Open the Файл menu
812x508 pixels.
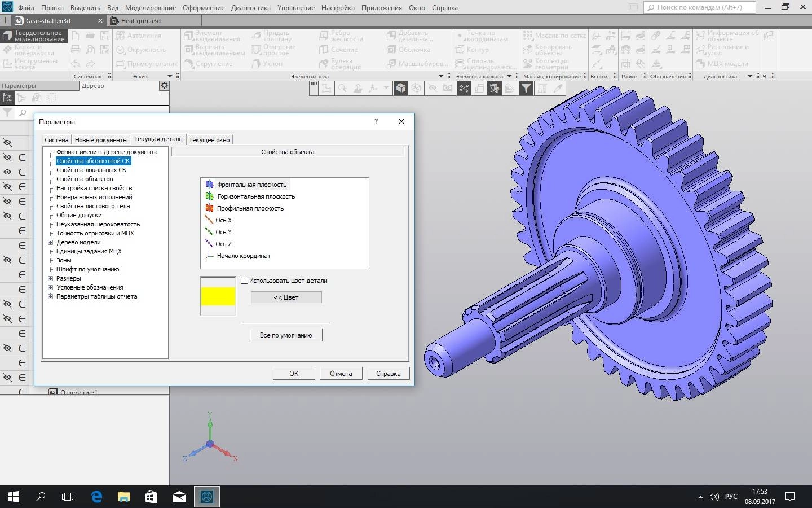click(x=26, y=8)
